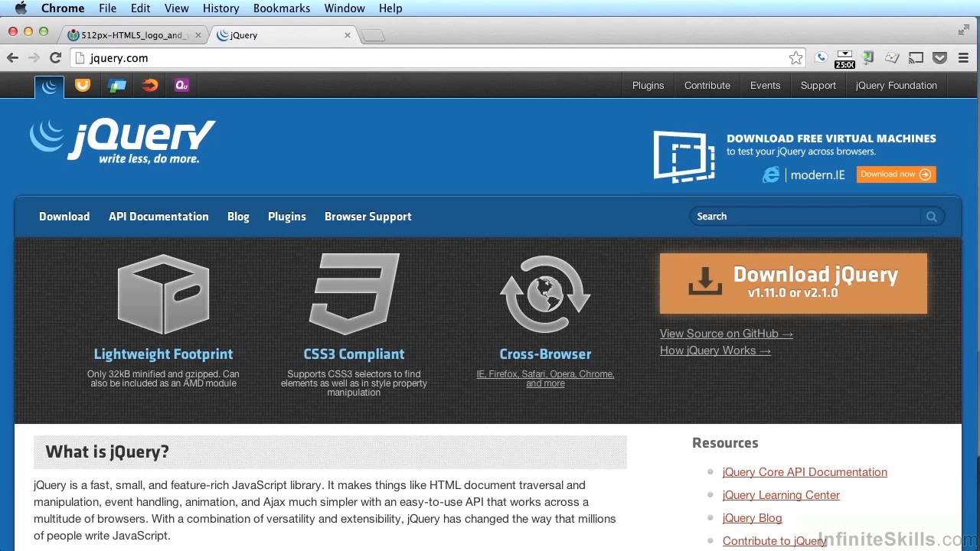This screenshot has width=980, height=551.
Task: Bookmark page with star icon
Action: (x=796, y=58)
